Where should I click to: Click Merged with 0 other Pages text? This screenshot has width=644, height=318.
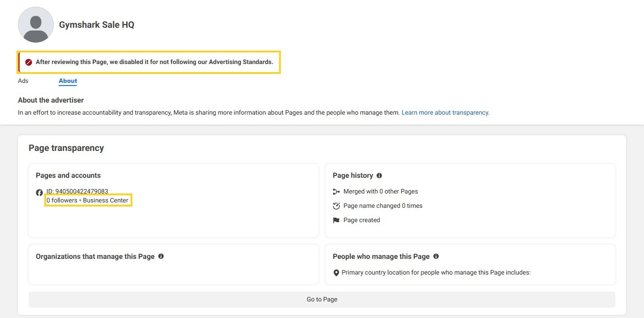(x=381, y=191)
